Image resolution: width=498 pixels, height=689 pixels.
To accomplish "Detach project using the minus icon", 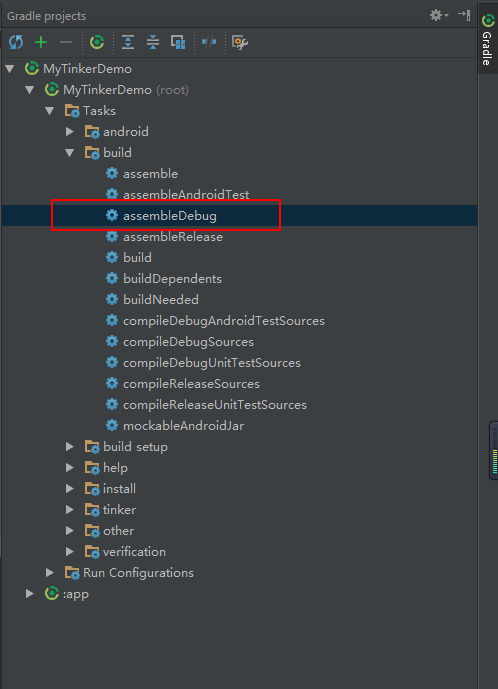I will [x=66, y=42].
